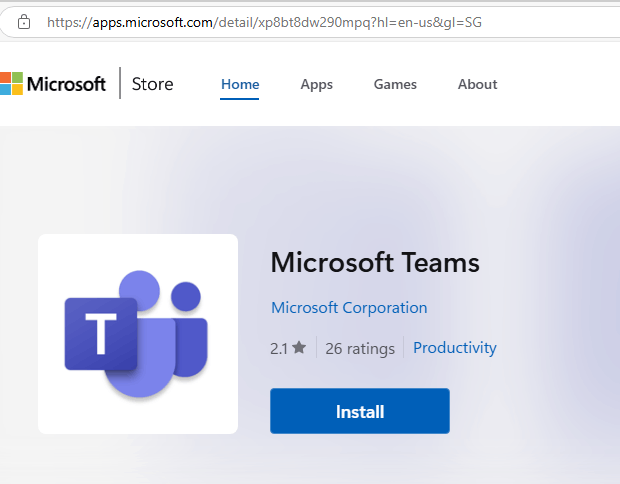Go to the Games tab
620x484 pixels.
click(x=395, y=84)
